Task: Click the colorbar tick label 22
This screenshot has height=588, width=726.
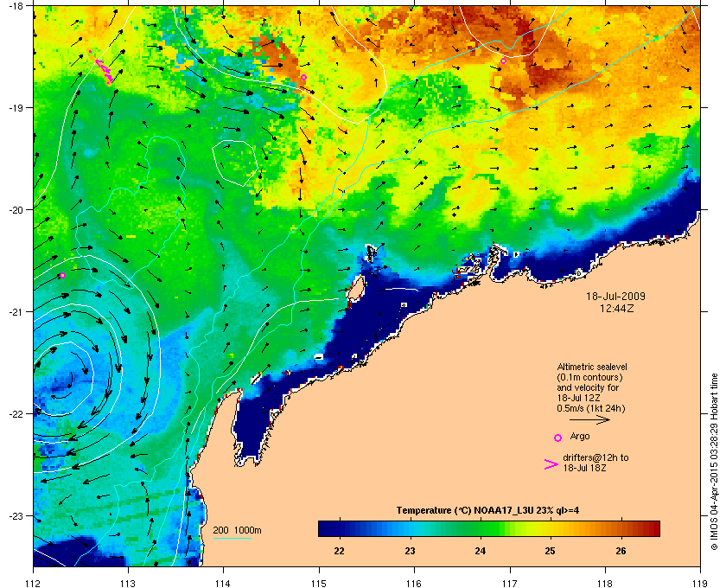Action: click(340, 551)
